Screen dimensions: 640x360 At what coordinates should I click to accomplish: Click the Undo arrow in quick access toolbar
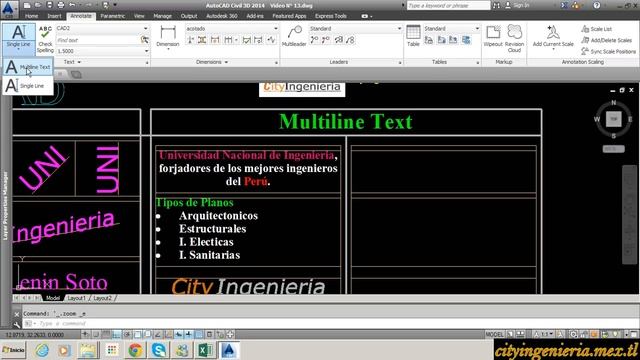coord(72,5)
